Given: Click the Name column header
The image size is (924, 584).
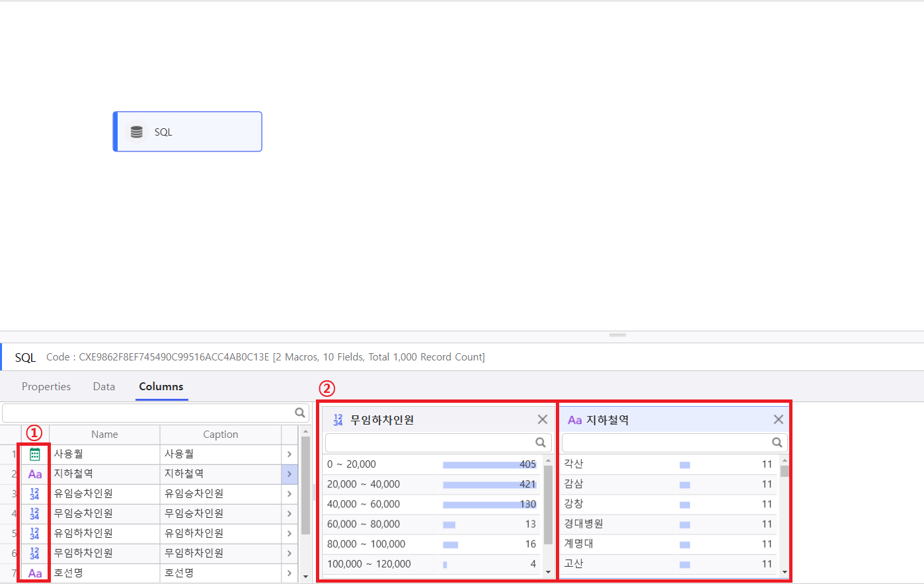Looking at the screenshot, I should (x=104, y=435).
